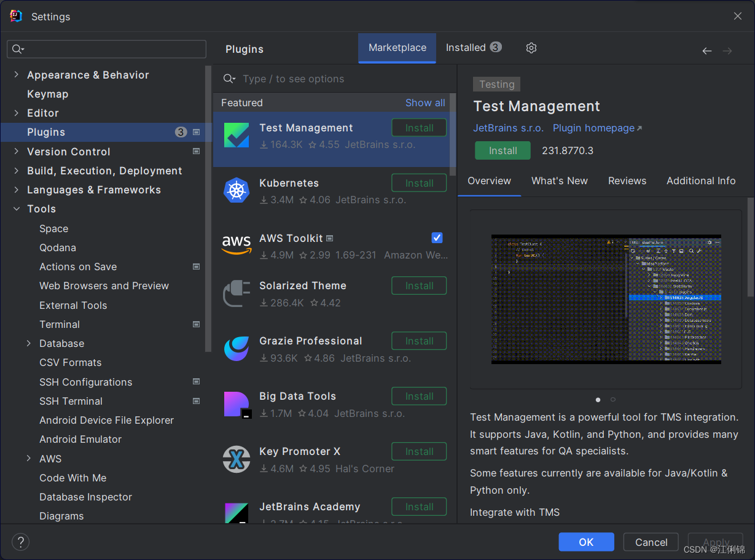Open the Additional Info tab
The width and height of the screenshot is (755, 560).
point(701,181)
